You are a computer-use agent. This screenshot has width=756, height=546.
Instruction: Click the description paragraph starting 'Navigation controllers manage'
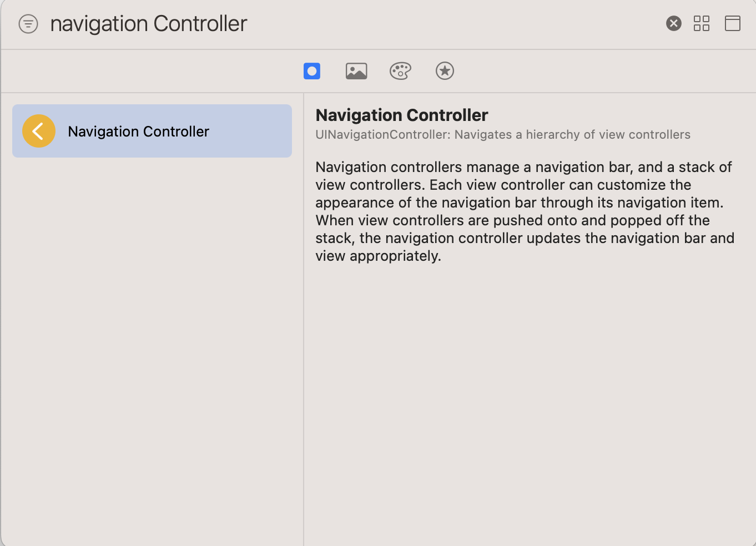[x=525, y=211]
